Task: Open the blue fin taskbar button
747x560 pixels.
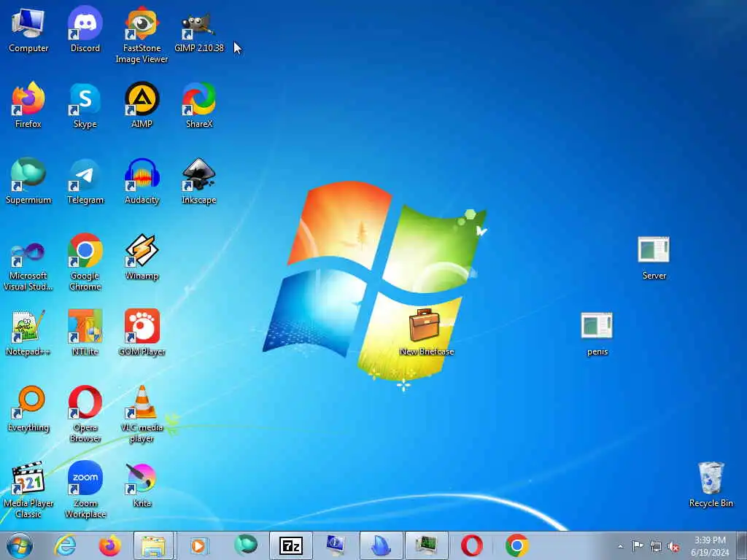Action: tap(381, 545)
